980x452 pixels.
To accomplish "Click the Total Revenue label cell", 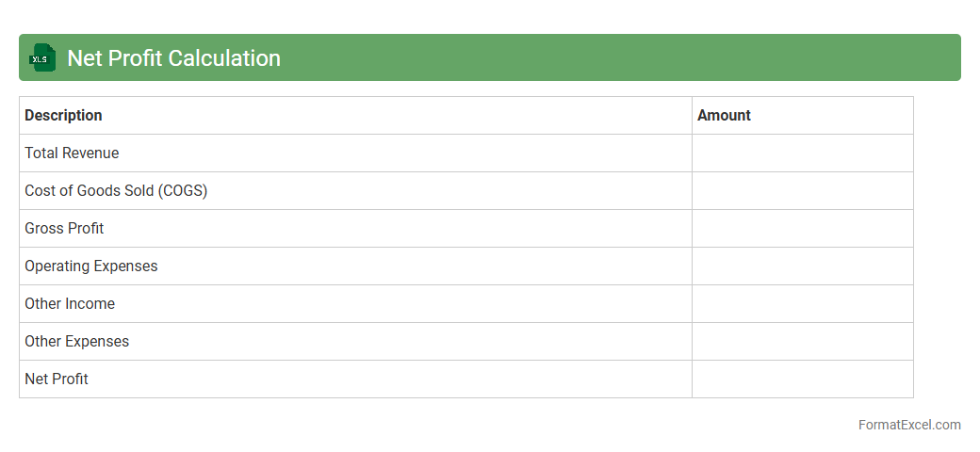I will click(x=72, y=153).
